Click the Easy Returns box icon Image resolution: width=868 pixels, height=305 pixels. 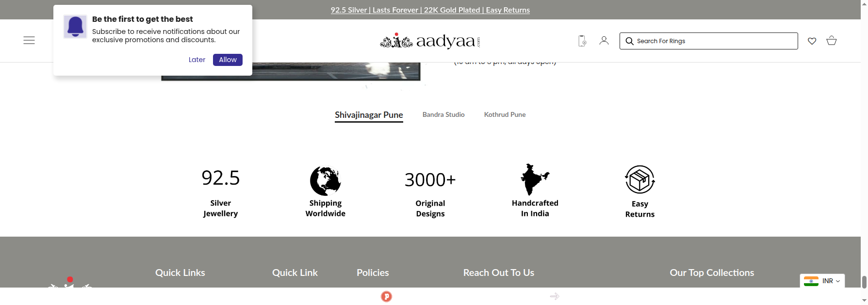(x=639, y=179)
